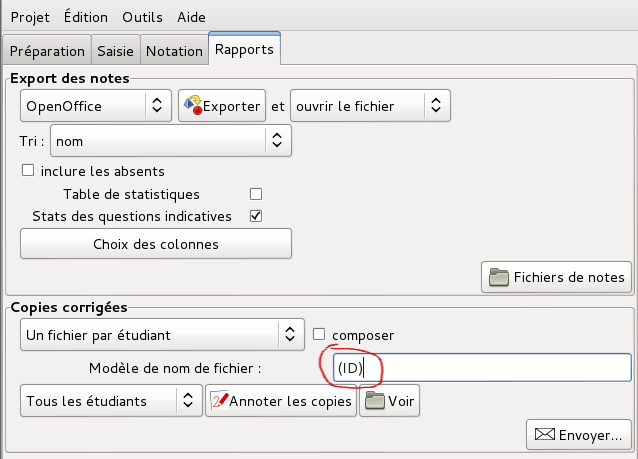Click the Choix des colonnes button

(156, 244)
